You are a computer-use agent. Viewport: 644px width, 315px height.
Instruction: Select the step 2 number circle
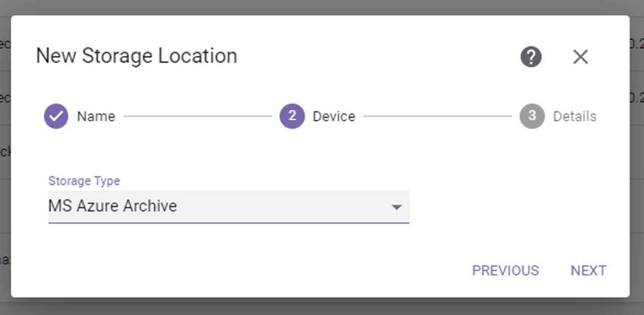click(292, 116)
